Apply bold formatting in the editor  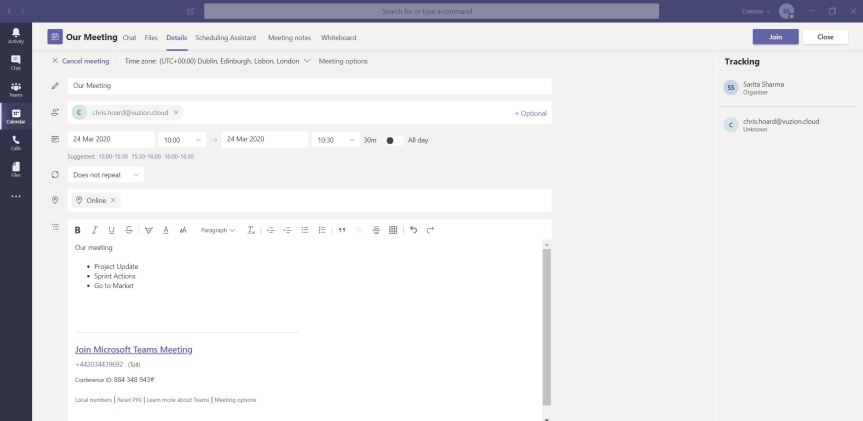78,230
